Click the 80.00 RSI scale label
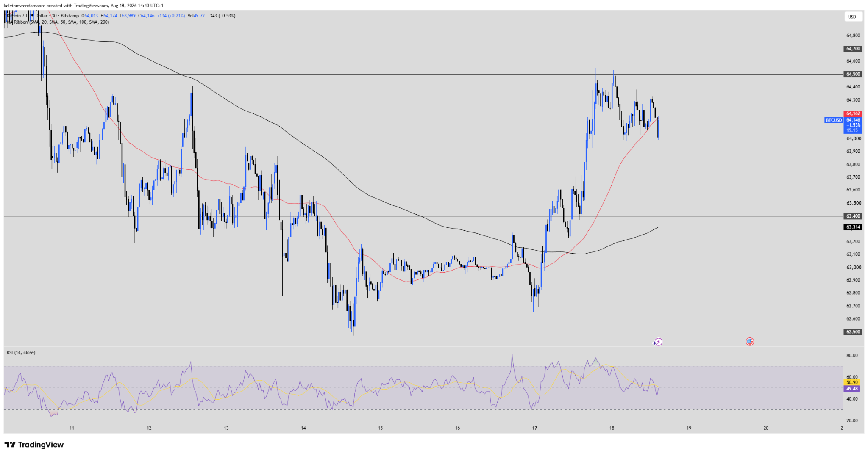The width and height of the screenshot is (868, 456). tap(852, 355)
